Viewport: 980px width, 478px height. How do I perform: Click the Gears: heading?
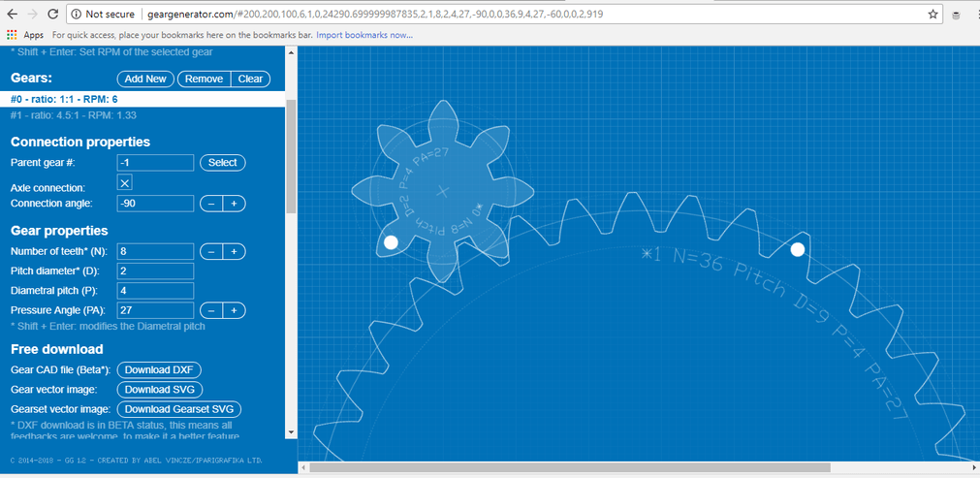[x=31, y=79]
